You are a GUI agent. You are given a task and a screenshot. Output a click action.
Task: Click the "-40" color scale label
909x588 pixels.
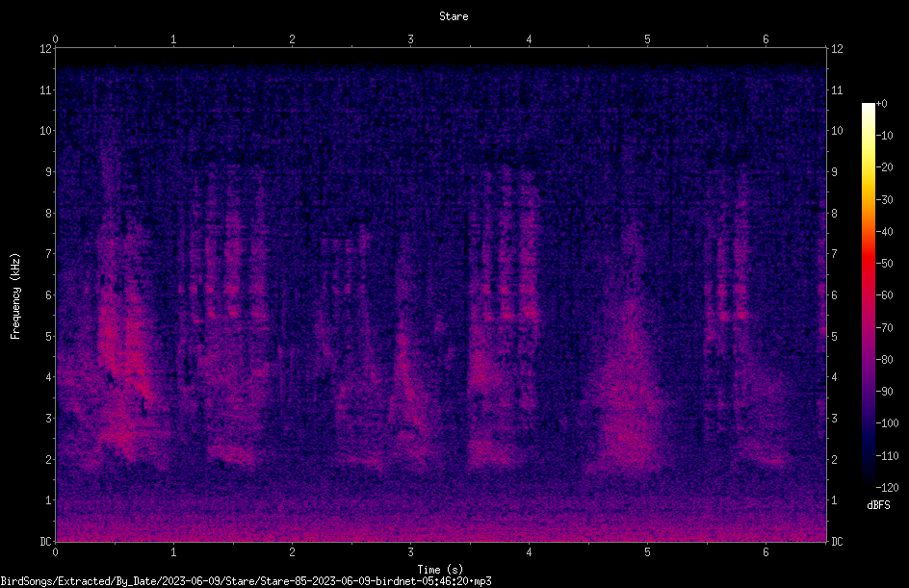click(x=884, y=232)
